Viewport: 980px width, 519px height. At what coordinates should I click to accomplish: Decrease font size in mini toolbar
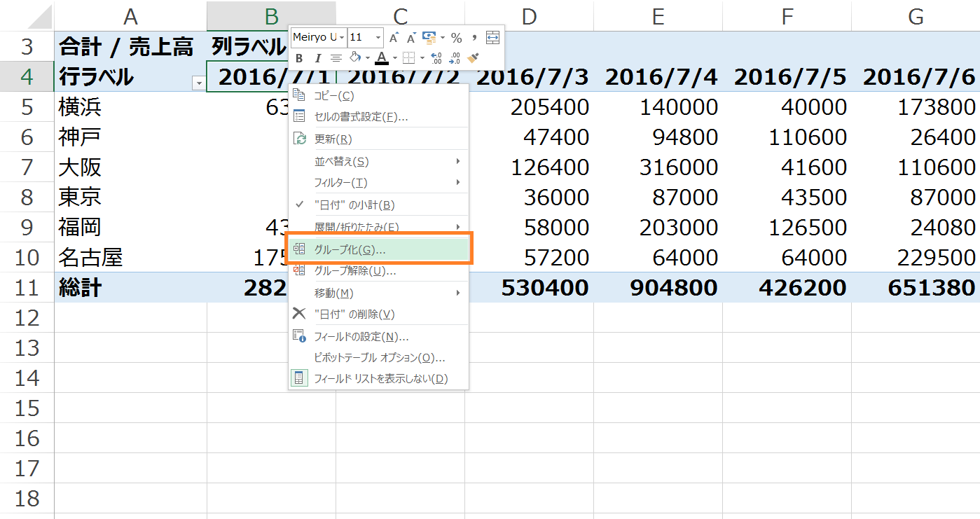point(411,38)
